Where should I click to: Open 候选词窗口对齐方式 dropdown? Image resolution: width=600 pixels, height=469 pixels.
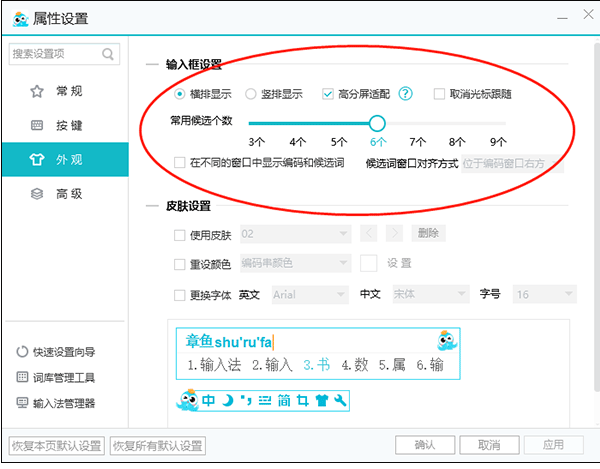tap(512, 164)
